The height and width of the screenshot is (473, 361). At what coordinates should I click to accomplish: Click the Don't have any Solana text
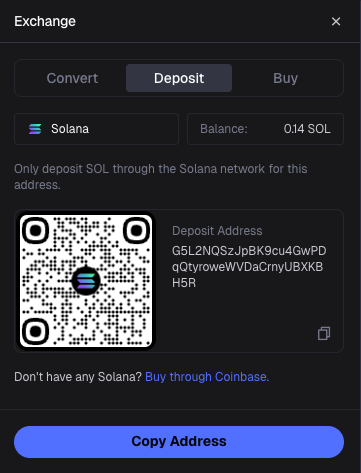[x=78, y=377]
